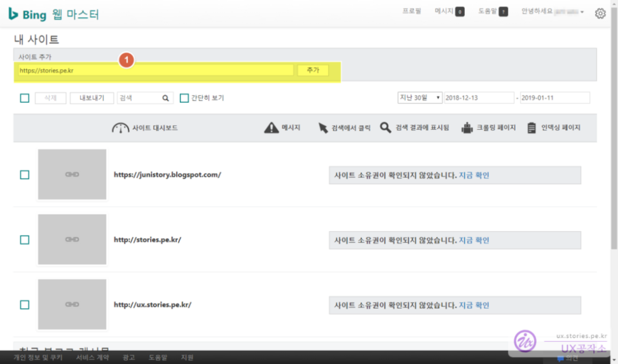Check the box for junistory.blogspot.com

[25, 175]
